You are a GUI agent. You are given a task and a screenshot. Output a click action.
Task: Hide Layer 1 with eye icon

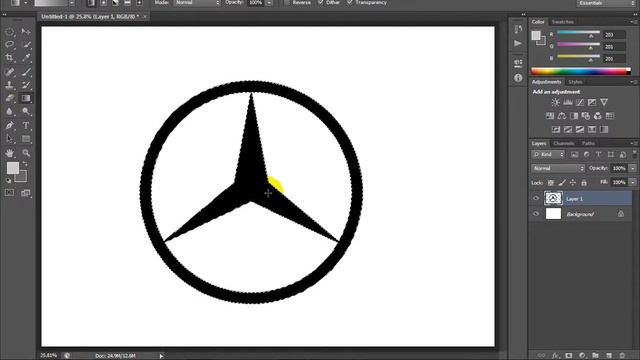point(536,199)
